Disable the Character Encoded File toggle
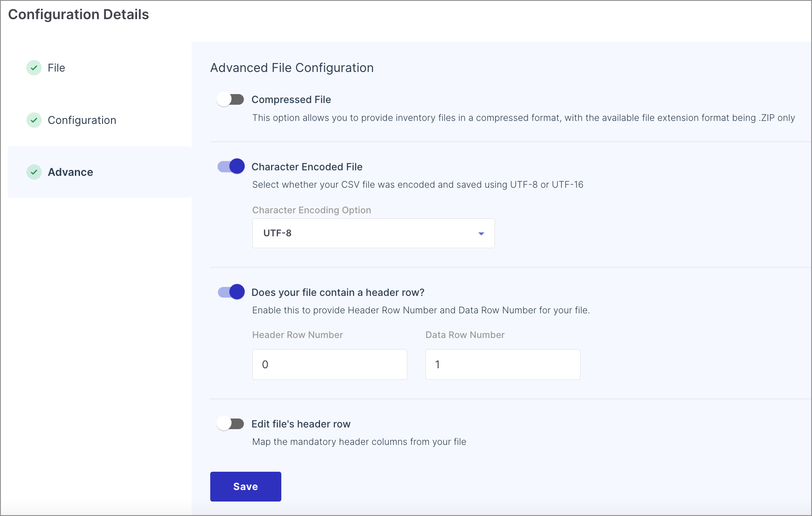812x516 pixels. coord(231,166)
